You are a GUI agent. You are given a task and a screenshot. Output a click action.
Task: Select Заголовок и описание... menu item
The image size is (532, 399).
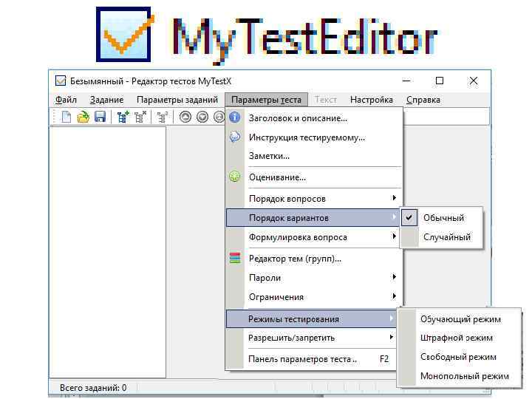(314, 118)
